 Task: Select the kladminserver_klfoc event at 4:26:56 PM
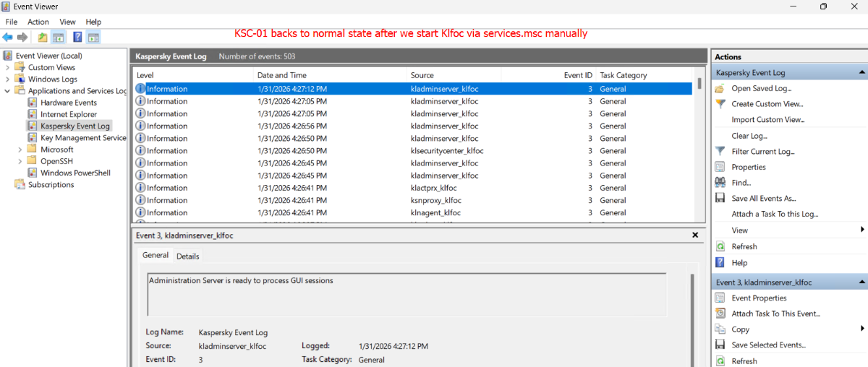point(413,126)
